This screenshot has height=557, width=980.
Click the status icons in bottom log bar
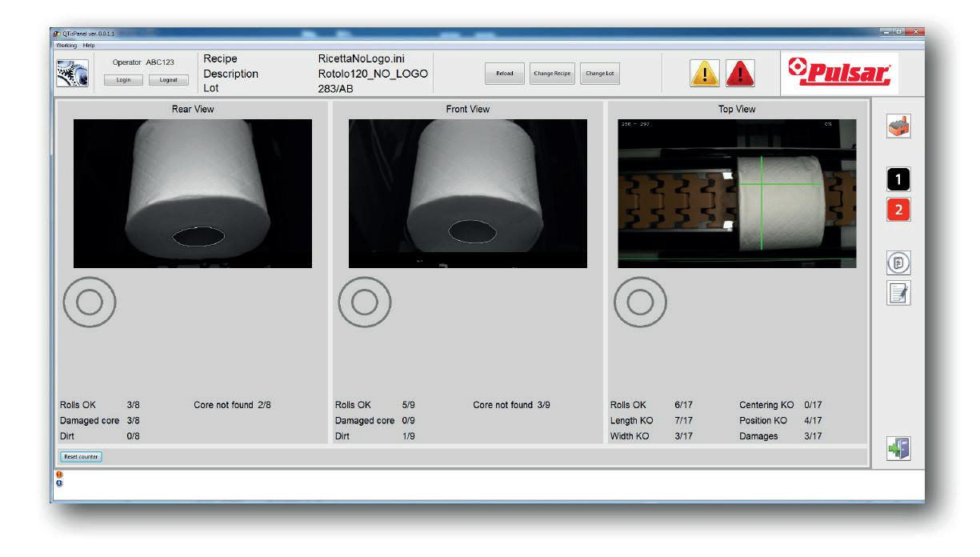click(x=58, y=478)
